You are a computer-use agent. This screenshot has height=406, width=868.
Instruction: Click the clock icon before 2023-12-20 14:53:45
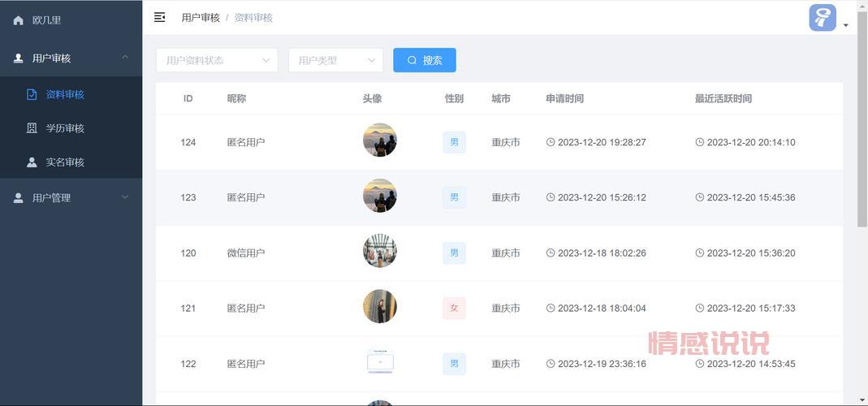700,364
